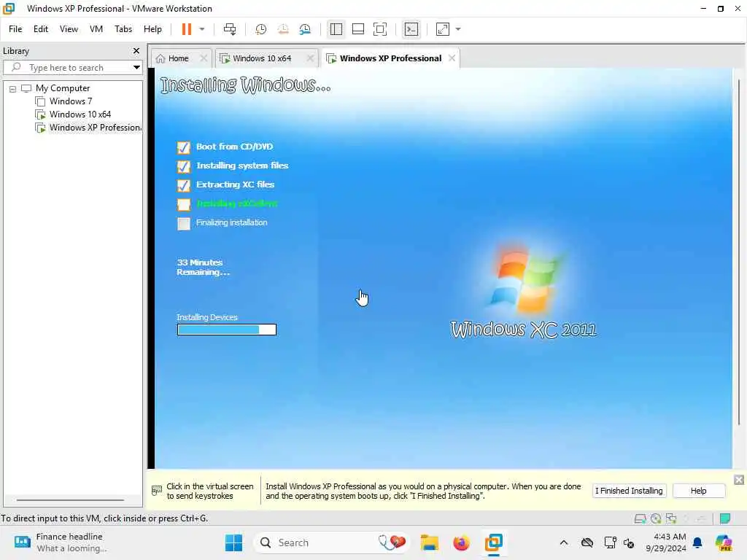Select Windows 10 x64 in the library
Image resolution: width=747 pixels, height=560 pixels.
[x=80, y=114]
